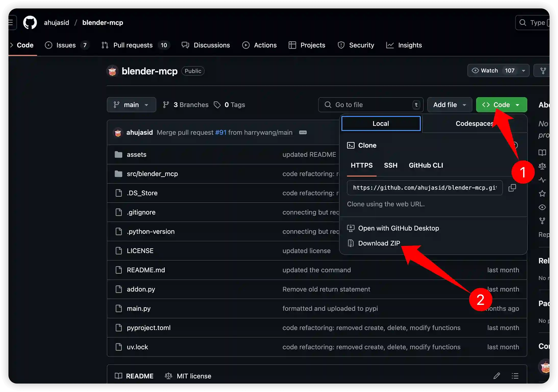Click the blender-mcp repo avatar
The height and width of the screenshot is (392, 558).
112,71
